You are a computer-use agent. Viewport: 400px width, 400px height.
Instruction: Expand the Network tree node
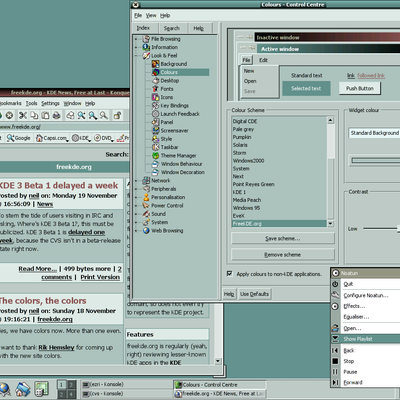(136, 181)
